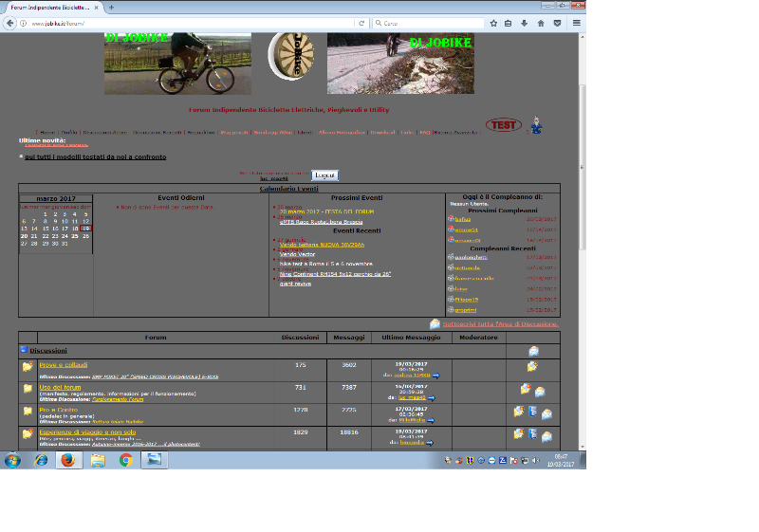Open the Firefox hamburger menu
Image resolution: width=759 pixels, height=532 pixels.
[x=576, y=23]
